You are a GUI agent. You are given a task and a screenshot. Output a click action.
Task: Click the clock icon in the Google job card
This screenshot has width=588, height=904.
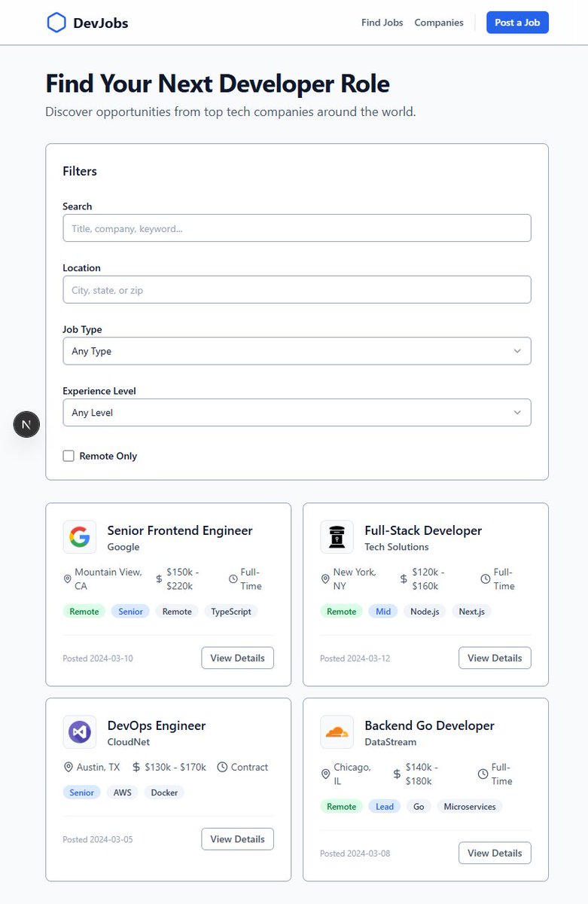233,579
